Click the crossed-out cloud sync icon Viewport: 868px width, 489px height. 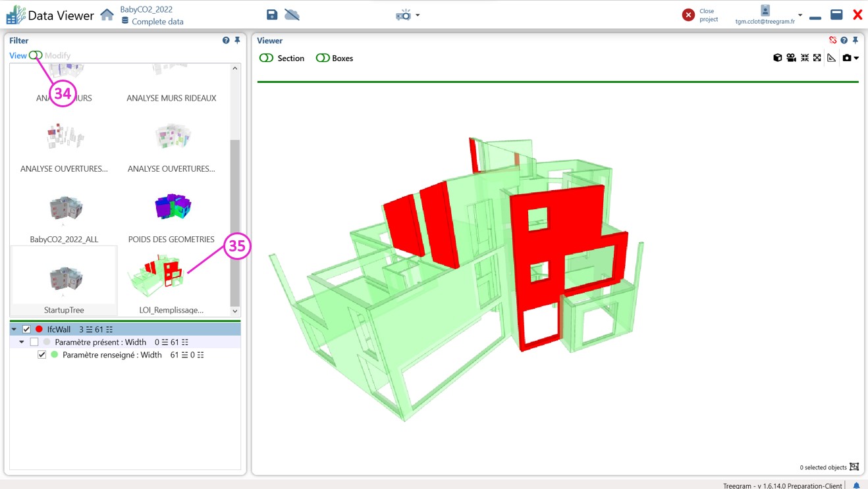tap(292, 14)
